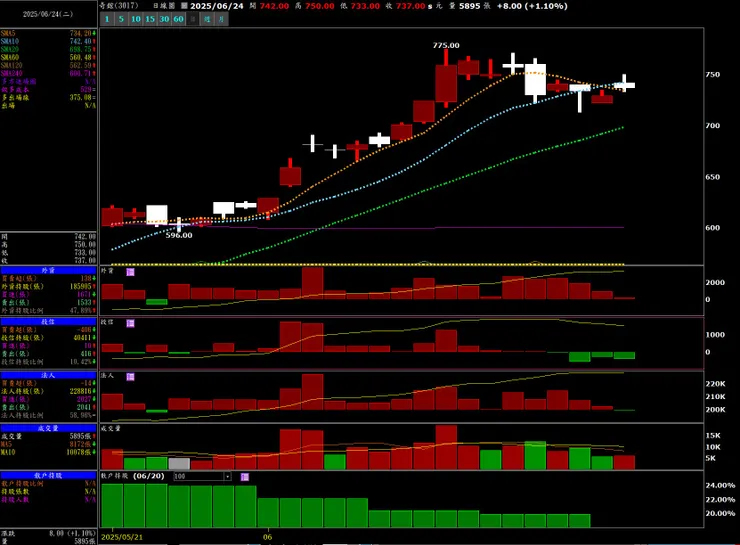Click the 185905 foreign holdings value
Image resolution: width=740 pixels, height=545 pixels.
[x=81, y=286]
